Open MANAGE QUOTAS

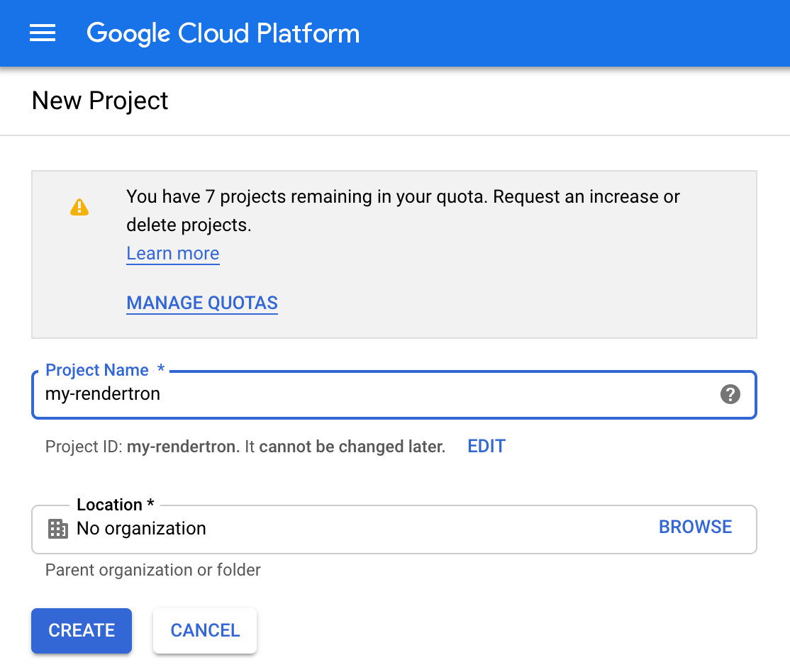point(201,303)
